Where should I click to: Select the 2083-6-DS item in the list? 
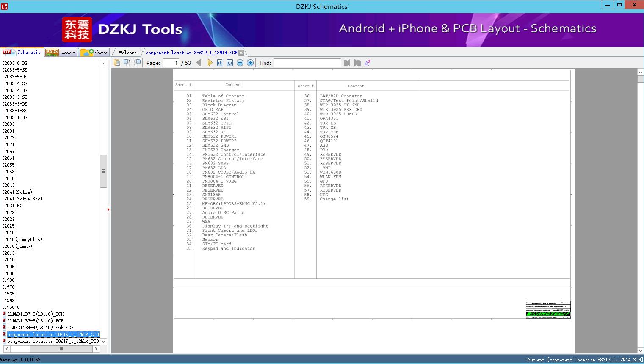(x=16, y=63)
